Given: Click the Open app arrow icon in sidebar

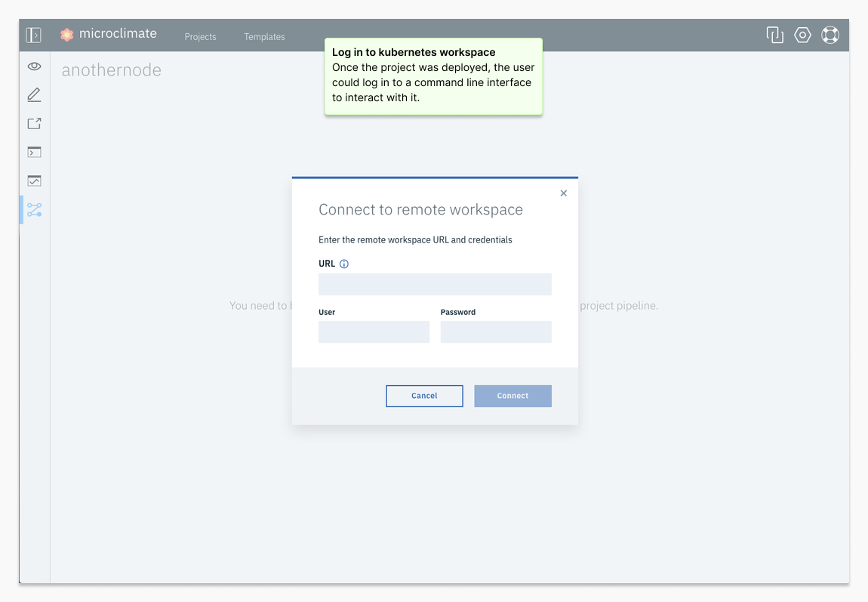Looking at the screenshot, I should click(x=34, y=124).
